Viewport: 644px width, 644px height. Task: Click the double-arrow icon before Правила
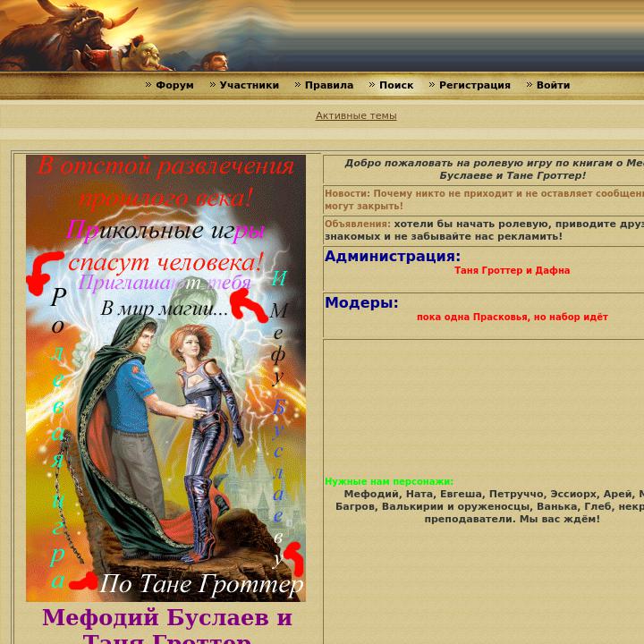297,85
